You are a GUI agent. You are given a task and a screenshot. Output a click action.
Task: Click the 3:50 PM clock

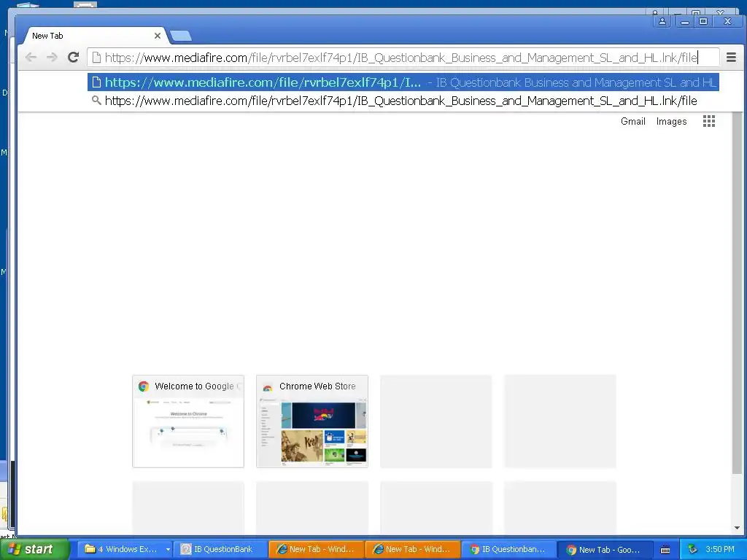pyautogui.click(x=720, y=549)
